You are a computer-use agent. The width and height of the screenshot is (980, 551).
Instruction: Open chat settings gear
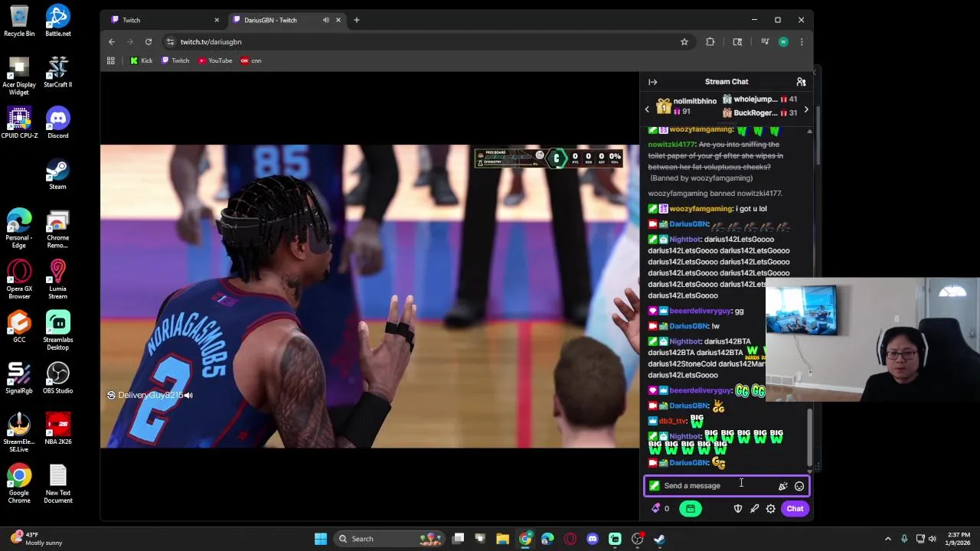[771, 509]
